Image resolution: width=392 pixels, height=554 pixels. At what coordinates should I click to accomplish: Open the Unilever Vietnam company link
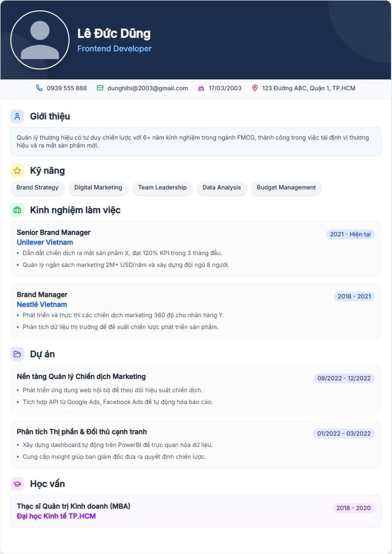pyautogui.click(x=45, y=242)
